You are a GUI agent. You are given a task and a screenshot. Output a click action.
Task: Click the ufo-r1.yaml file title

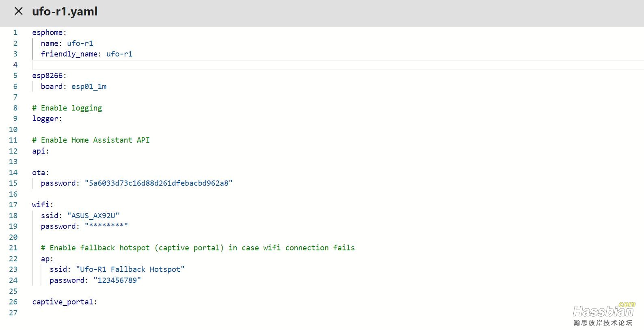[65, 11]
